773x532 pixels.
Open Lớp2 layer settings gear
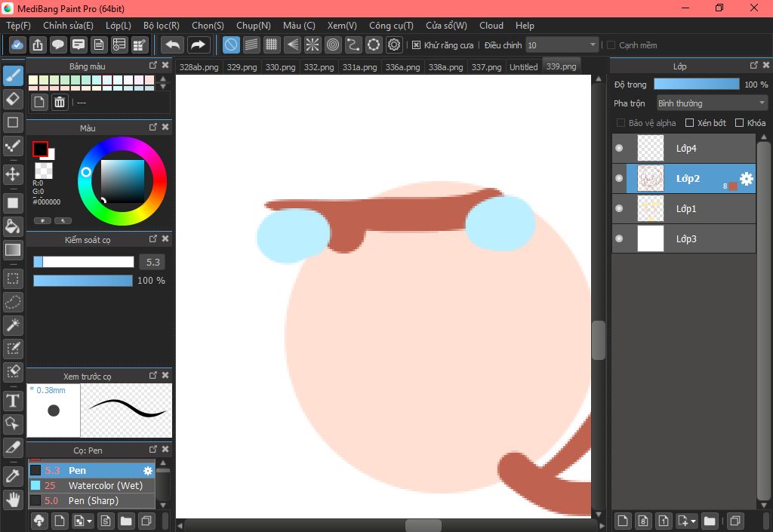pos(747,179)
